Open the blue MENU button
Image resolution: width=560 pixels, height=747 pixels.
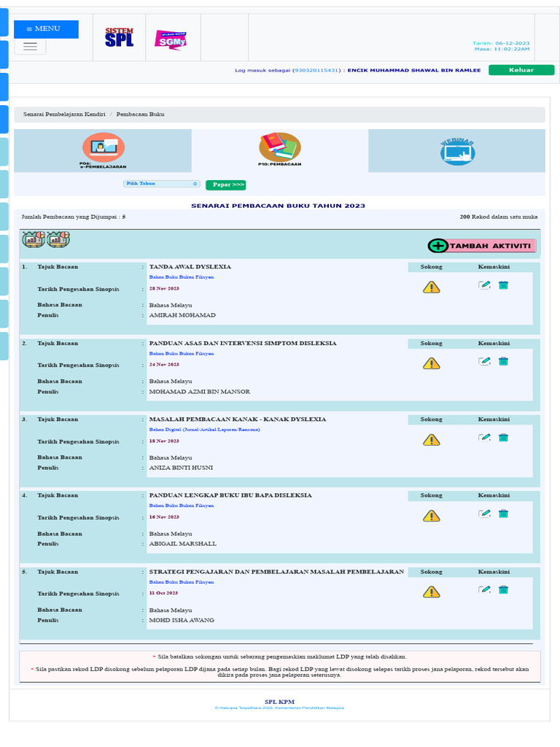[x=46, y=29]
